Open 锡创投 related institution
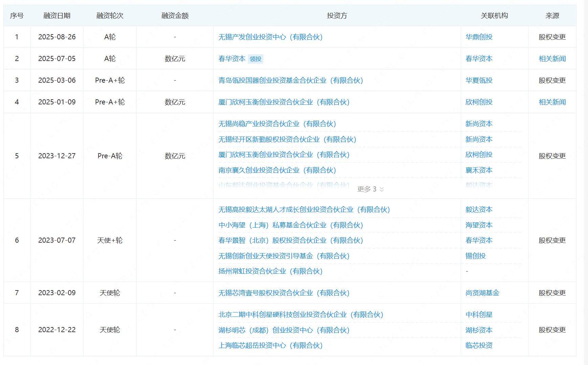The image size is (588, 365). [x=475, y=256]
